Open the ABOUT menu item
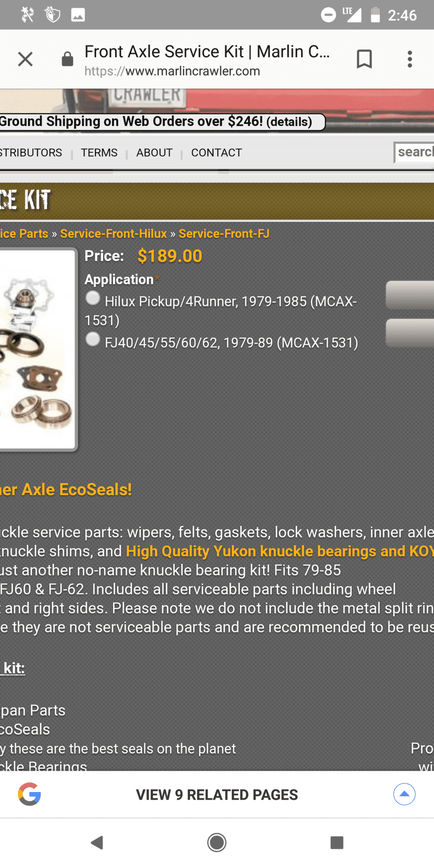Viewport: 434px width, 868px height. (154, 153)
